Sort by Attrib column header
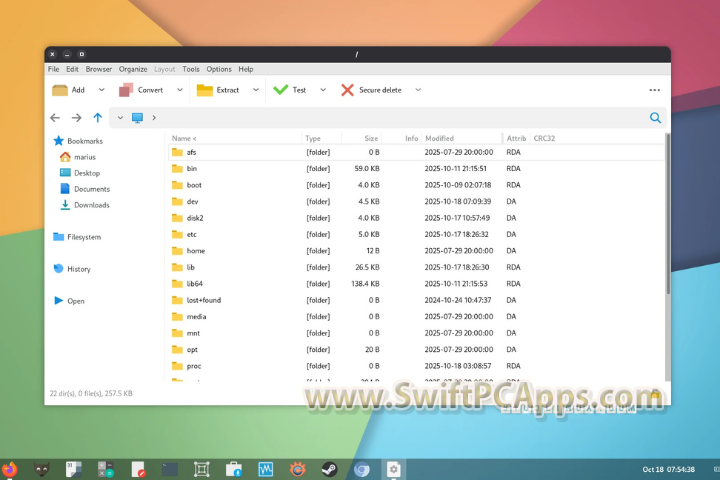This screenshot has width=720, height=480. click(517, 138)
